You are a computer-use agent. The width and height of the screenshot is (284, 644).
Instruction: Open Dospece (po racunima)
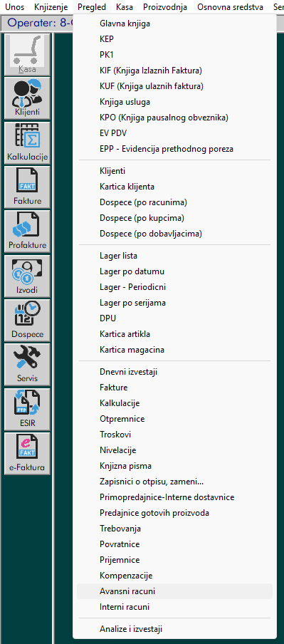point(174,202)
